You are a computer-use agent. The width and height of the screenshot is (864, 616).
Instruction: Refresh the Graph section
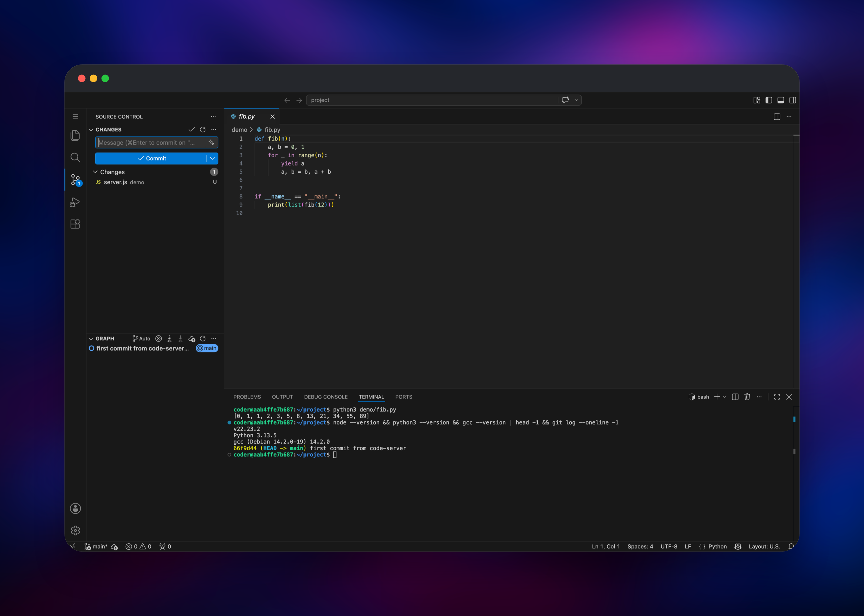(x=202, y=338)
